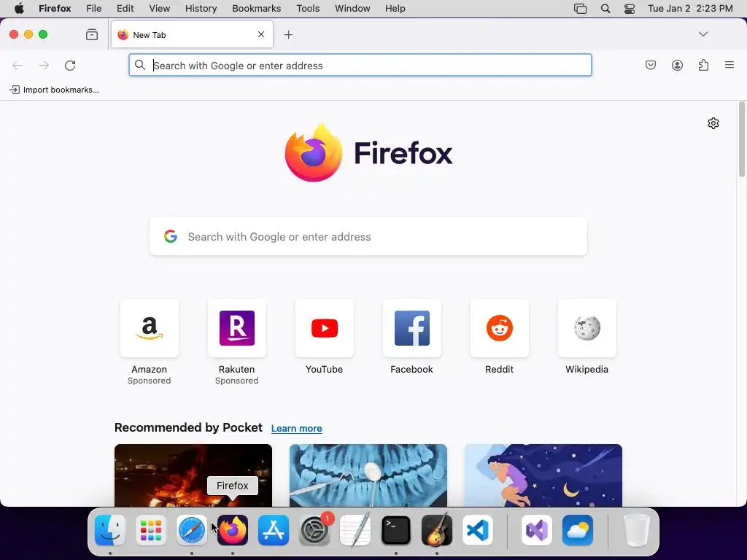Select the New Tab tab
Screen dimensions: 747x560
coord(192,34)
